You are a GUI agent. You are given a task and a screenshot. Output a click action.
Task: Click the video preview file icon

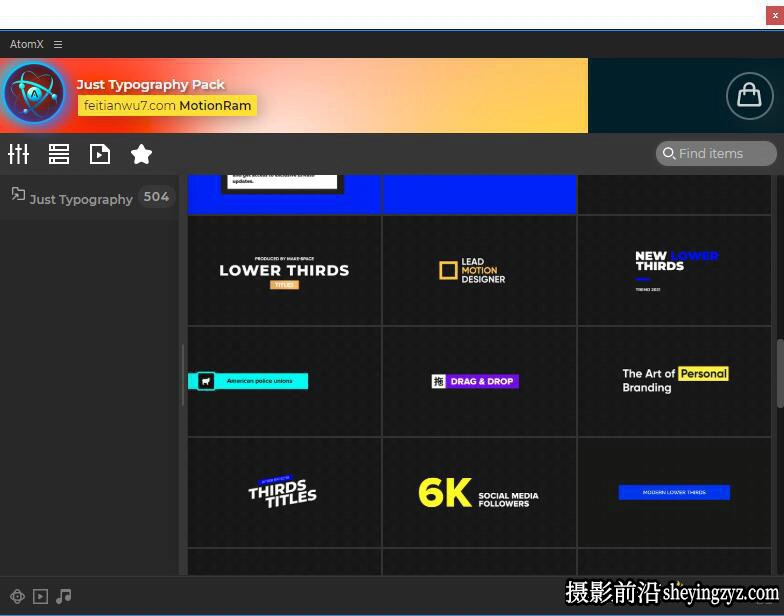[x=100, y=154]
